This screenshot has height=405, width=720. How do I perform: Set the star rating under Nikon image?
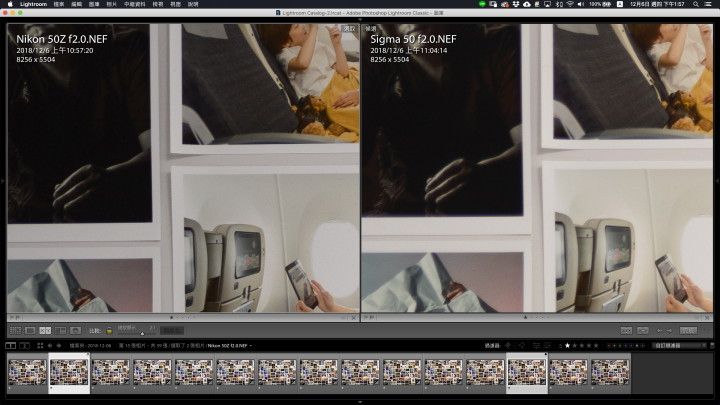click(183, 317)
